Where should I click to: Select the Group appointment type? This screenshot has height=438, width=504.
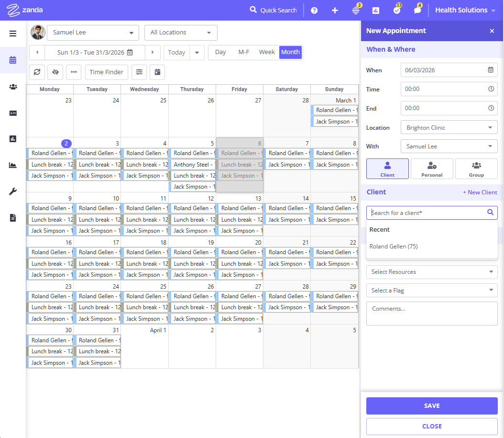click(x=476, y=169)
